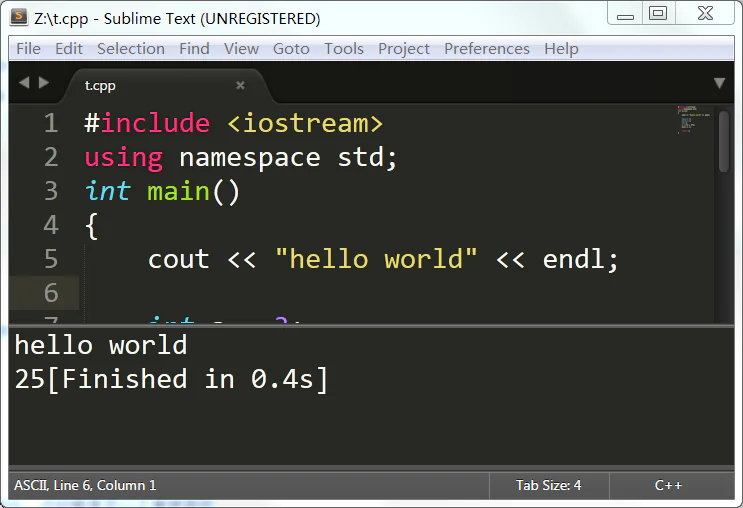The image size is (743, 508).
Task: Open the Find menu
Action: (194, 49)
